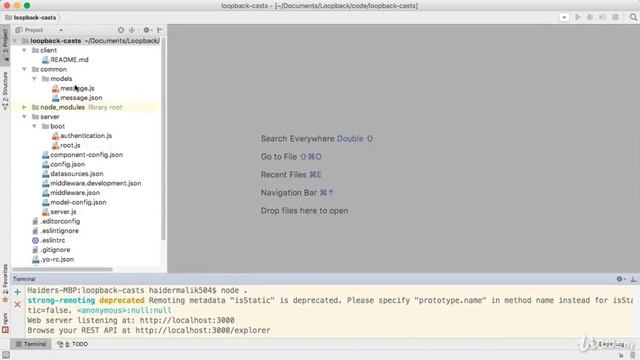
Task: Select the common folder icon
Action: coord(36,69)
